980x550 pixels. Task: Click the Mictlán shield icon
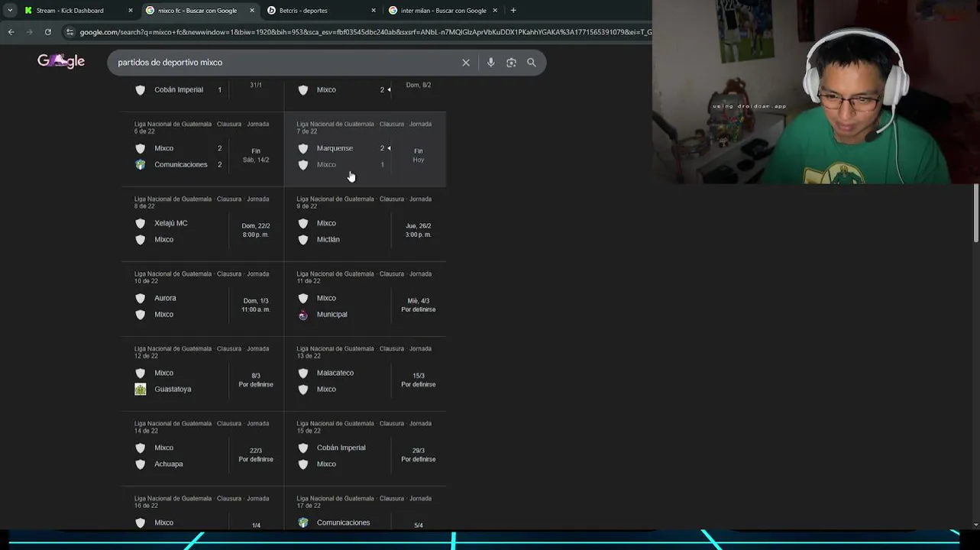[302, 240]
